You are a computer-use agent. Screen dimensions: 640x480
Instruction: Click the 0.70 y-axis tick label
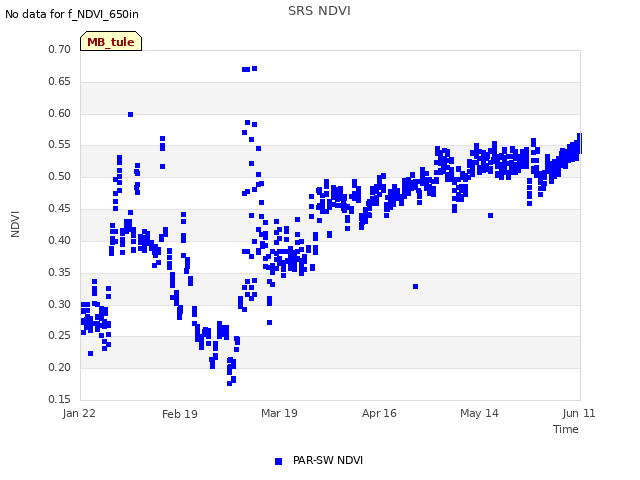[60, 49]
